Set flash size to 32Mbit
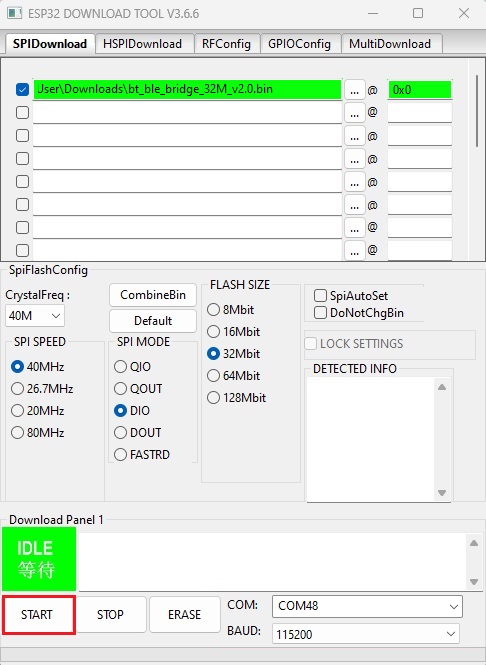Screen dimensions: 486x665 pos(233,354)
